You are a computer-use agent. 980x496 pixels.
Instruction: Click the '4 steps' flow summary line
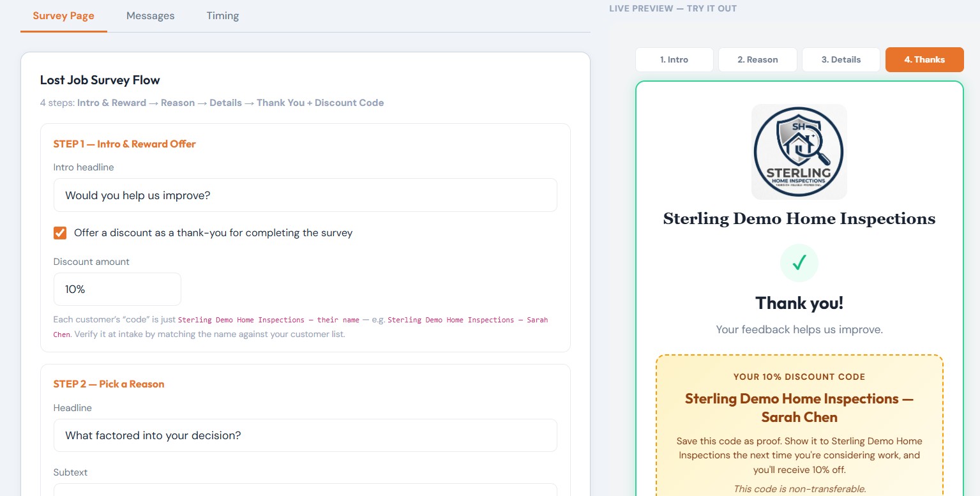pos(212,103)
